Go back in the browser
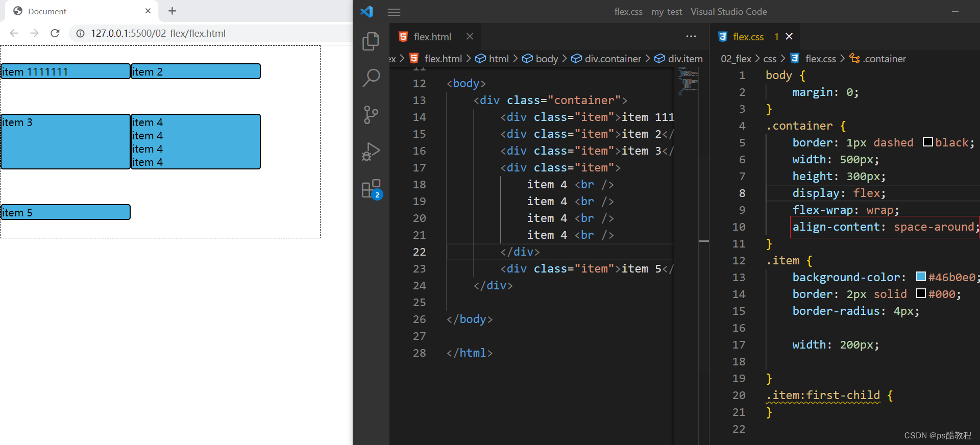The height and width of the screenshot is (445, 980). tap(14, 33)
